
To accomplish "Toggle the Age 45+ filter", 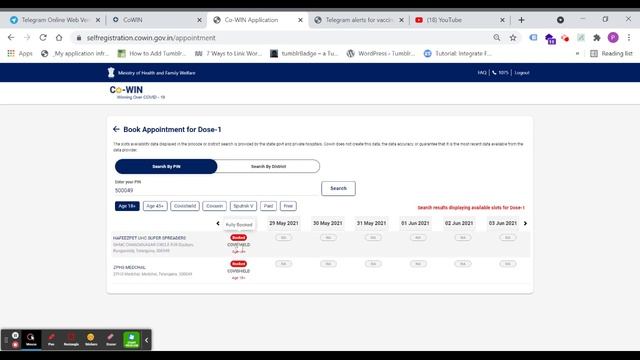I will coord(155,206).
